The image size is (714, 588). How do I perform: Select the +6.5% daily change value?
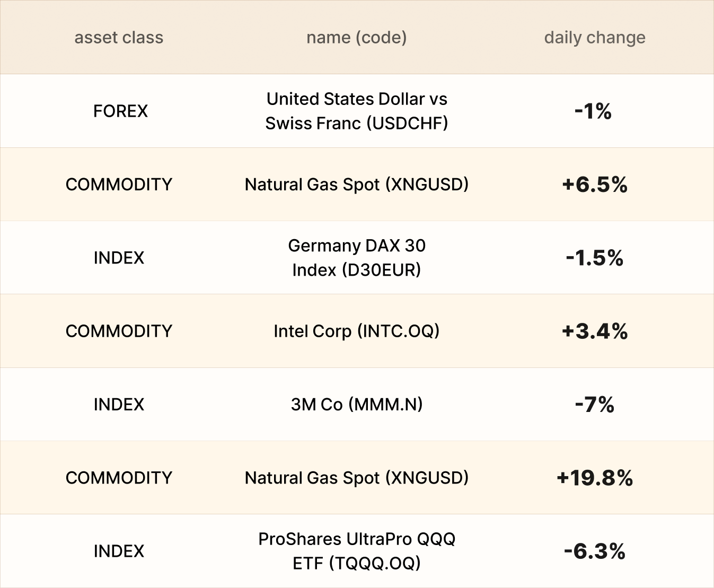(x=594, y=185)
